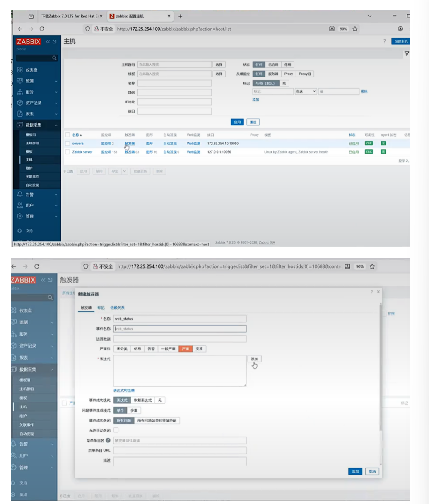This screenshot has width=429, height=504.
Task: Open the 包含 tag operator dropdown
Action: 306,91
